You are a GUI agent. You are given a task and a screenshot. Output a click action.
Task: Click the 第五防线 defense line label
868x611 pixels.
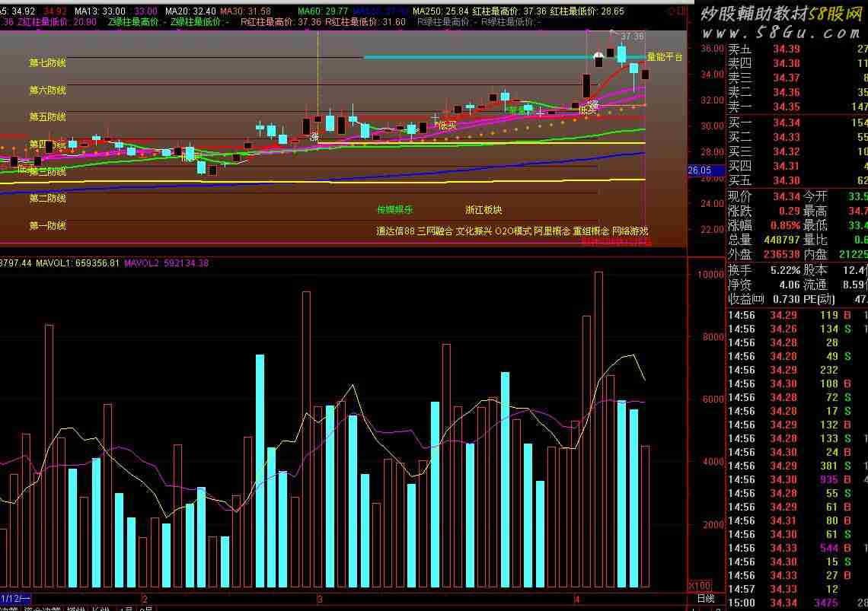(48, 117)
